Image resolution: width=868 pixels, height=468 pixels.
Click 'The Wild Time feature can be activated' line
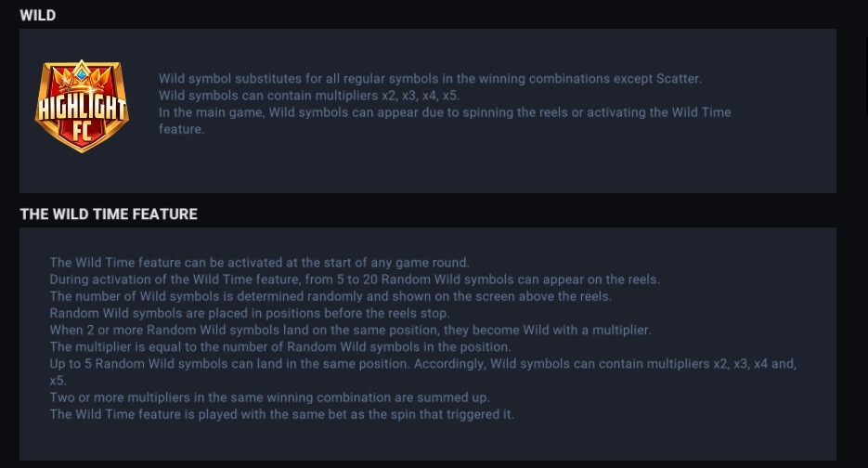pos(259,263)
